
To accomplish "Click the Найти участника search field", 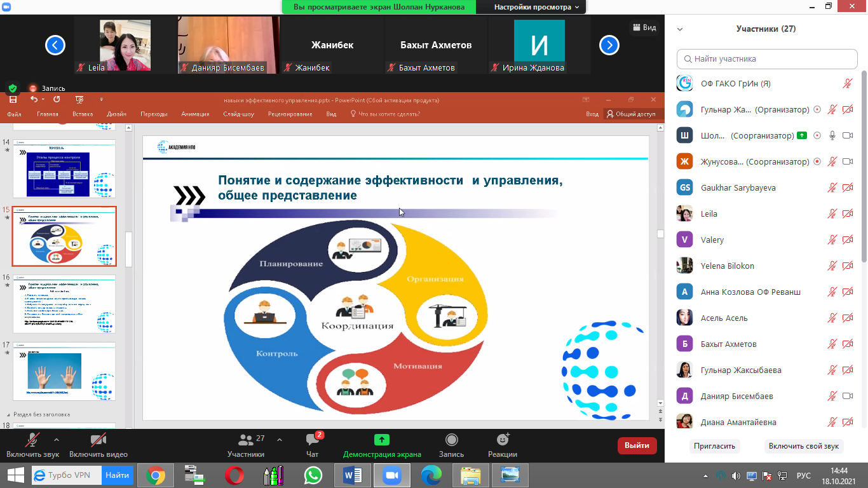I will point(767,58).
